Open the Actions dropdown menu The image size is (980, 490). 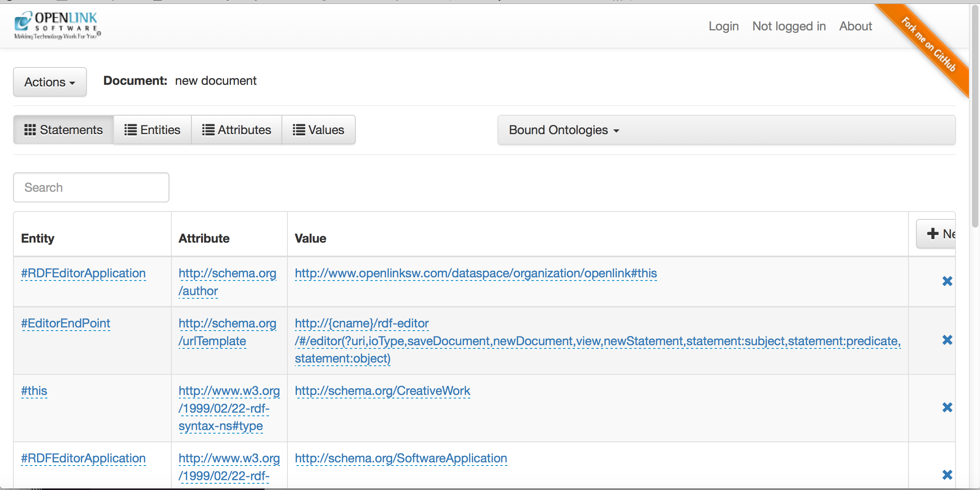50,82
